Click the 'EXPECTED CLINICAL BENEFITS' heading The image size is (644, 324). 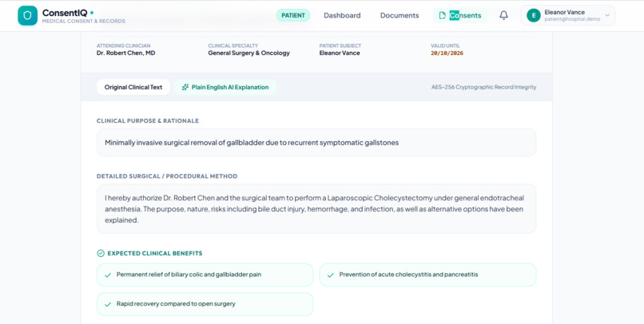[x=155, y=254]
